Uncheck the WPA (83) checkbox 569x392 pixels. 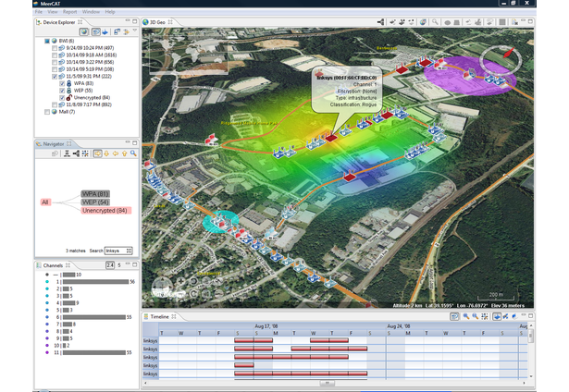tap(63, 85)
